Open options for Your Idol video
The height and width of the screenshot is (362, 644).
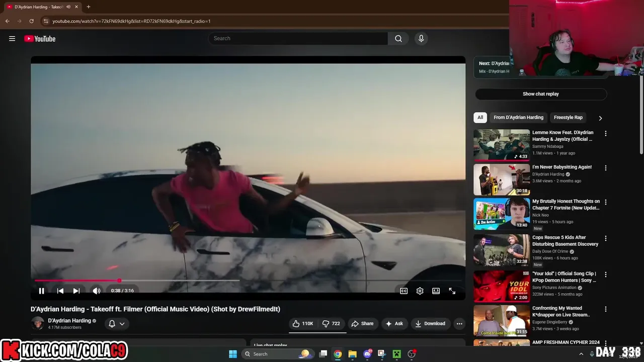606,275
